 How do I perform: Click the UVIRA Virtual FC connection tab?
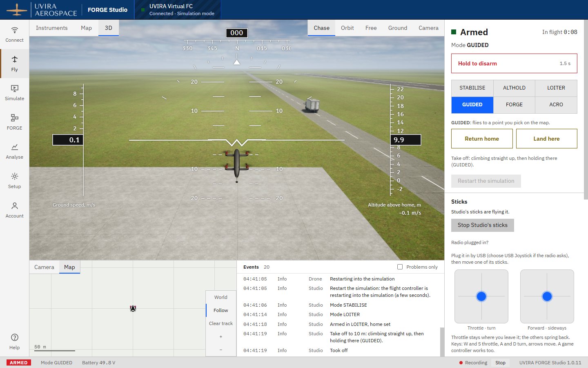click(178, 10)
